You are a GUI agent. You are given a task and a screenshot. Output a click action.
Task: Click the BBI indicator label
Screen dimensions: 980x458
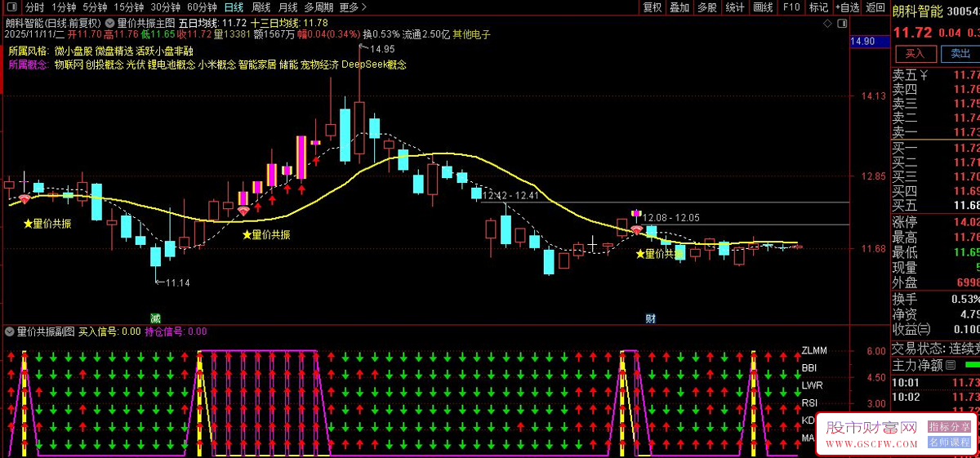[x=808, y=368]
